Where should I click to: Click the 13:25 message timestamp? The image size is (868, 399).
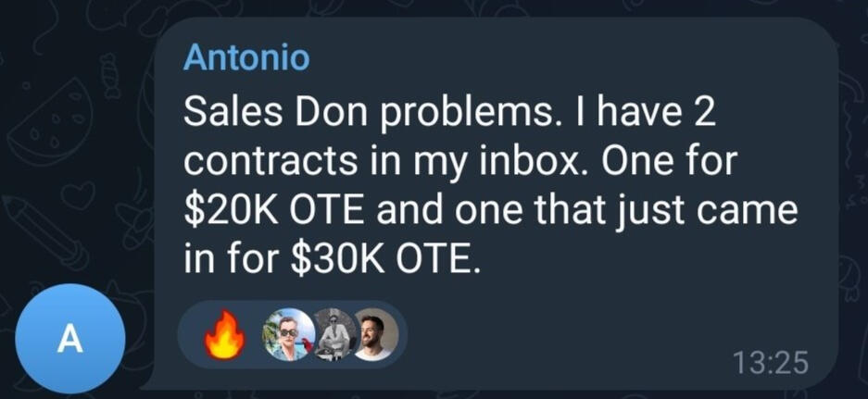[771, 362]
